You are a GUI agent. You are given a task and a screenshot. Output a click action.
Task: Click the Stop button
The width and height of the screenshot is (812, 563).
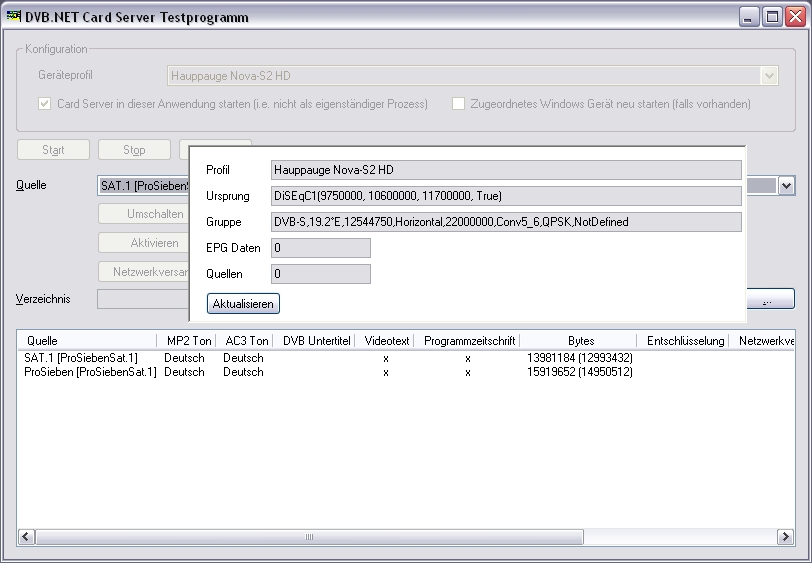[134, 150]
